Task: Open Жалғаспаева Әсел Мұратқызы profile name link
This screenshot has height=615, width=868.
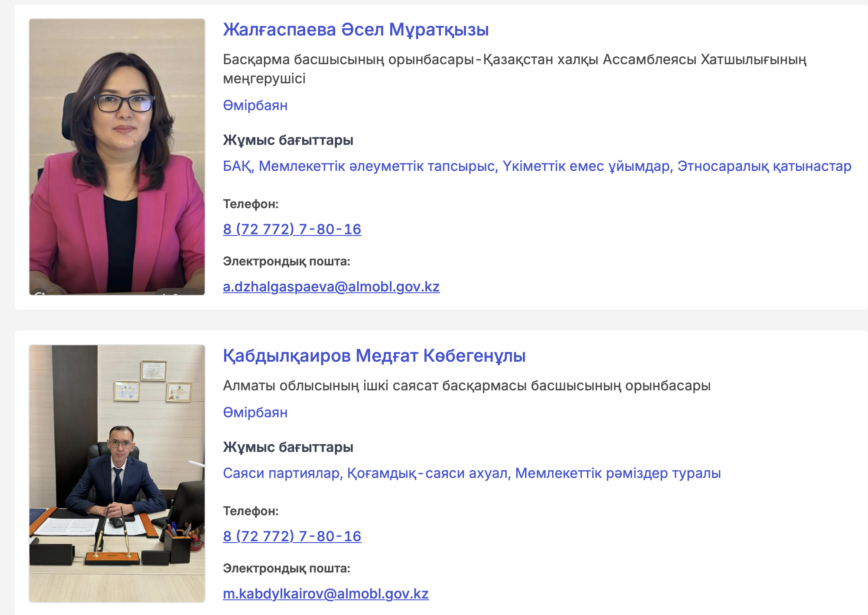Action: (356, 30)
